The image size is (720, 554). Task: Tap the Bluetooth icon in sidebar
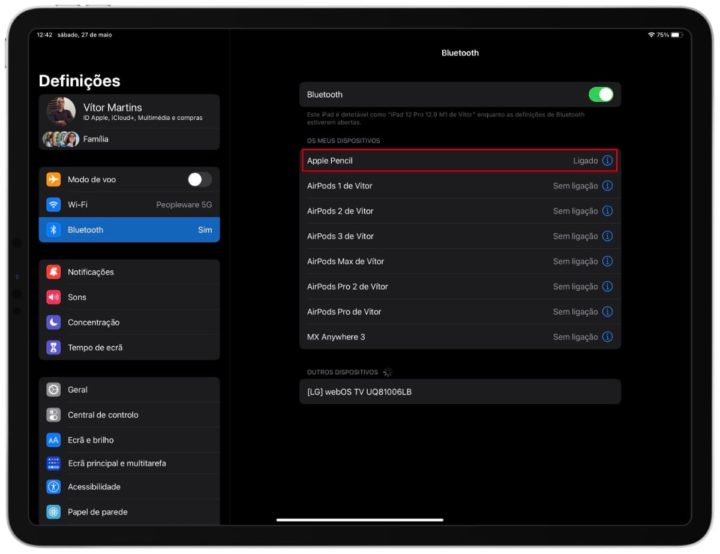(53, 230)
